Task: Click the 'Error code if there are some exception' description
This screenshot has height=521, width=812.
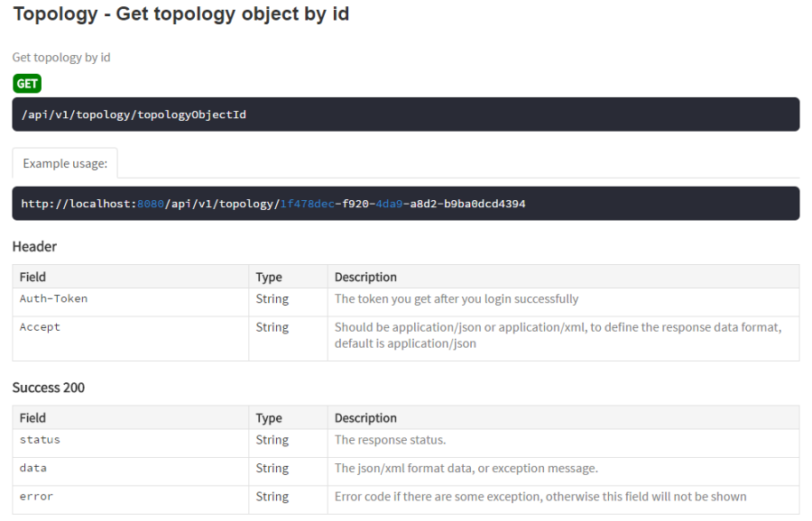Action: pos(540,496)
